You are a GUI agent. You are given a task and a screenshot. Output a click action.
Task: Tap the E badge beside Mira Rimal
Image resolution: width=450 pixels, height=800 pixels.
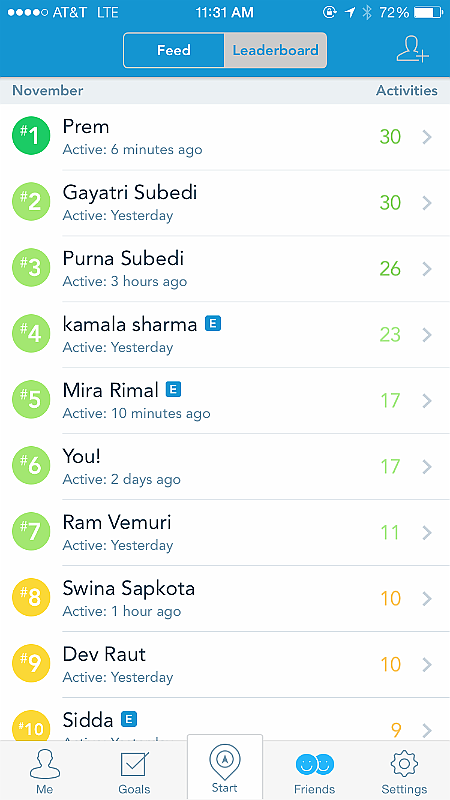[173, 390]
